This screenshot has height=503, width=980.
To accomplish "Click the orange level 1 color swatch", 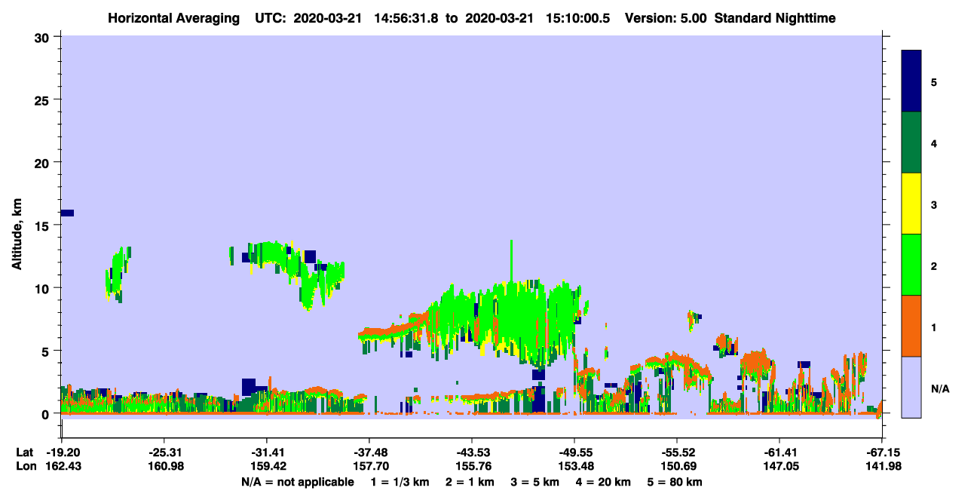I will 911,326.
